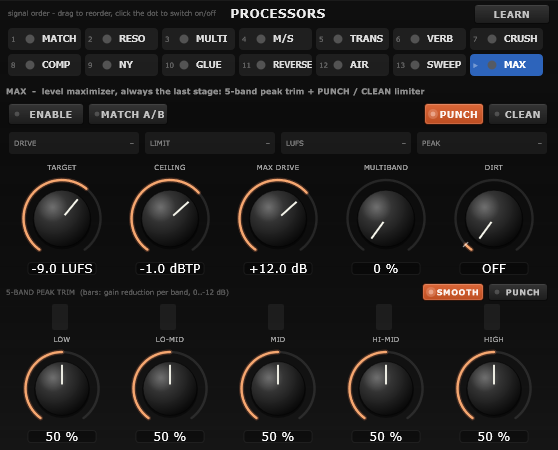The width and height of the screenshot is (558, 450).
Task: Click the CEILING knob
Action: click(170, 218)
